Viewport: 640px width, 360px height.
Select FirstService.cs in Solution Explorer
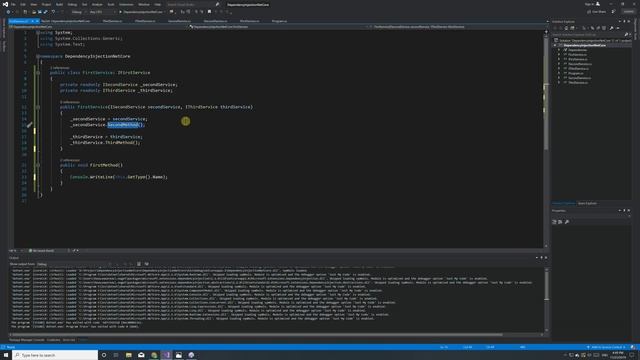click(x=578, y=55)
